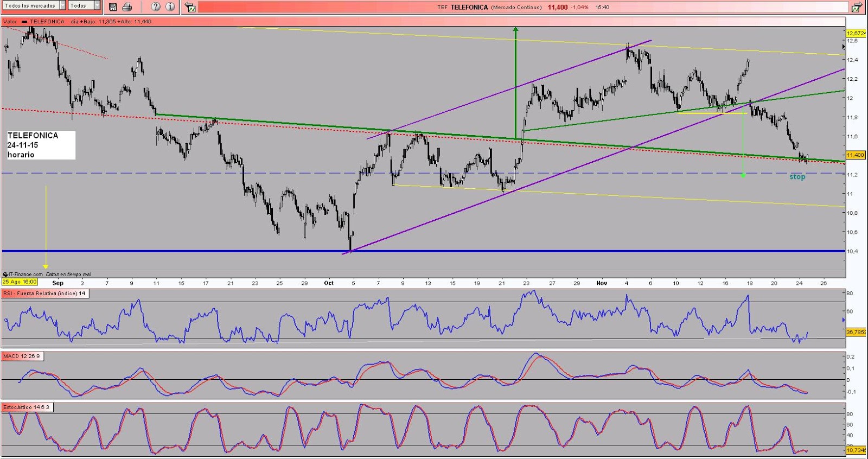Click the 'stop' annotation on chart

[x=797, y=177]
